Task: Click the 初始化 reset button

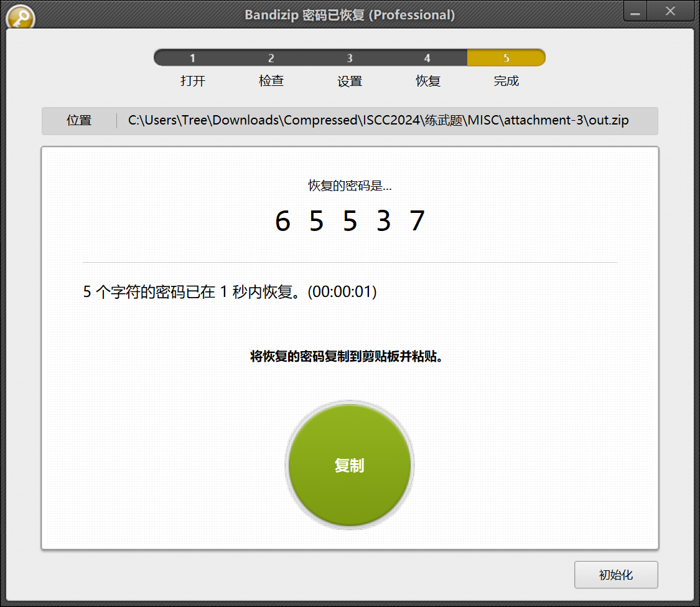Action: tap(615, 575)
